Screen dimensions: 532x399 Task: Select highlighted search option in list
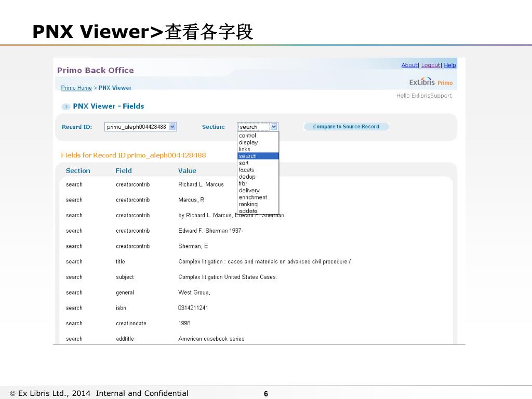(x=258, y=156)
